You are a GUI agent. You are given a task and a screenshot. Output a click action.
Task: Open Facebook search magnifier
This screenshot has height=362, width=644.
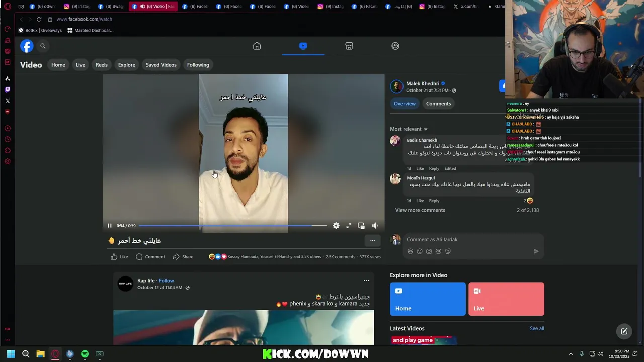click(43, 46)
